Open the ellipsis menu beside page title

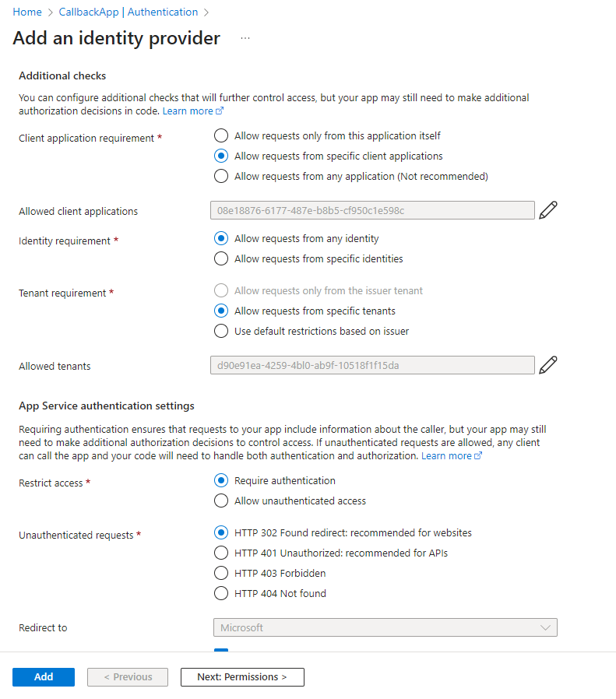(x=245, y=38)
